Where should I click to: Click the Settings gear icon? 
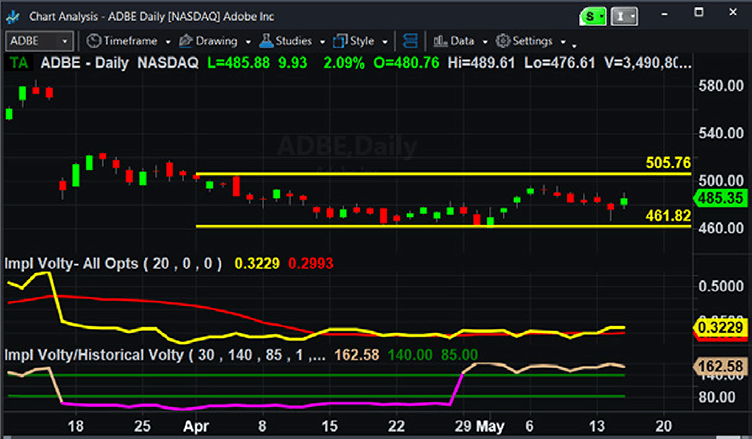point(503,41)
